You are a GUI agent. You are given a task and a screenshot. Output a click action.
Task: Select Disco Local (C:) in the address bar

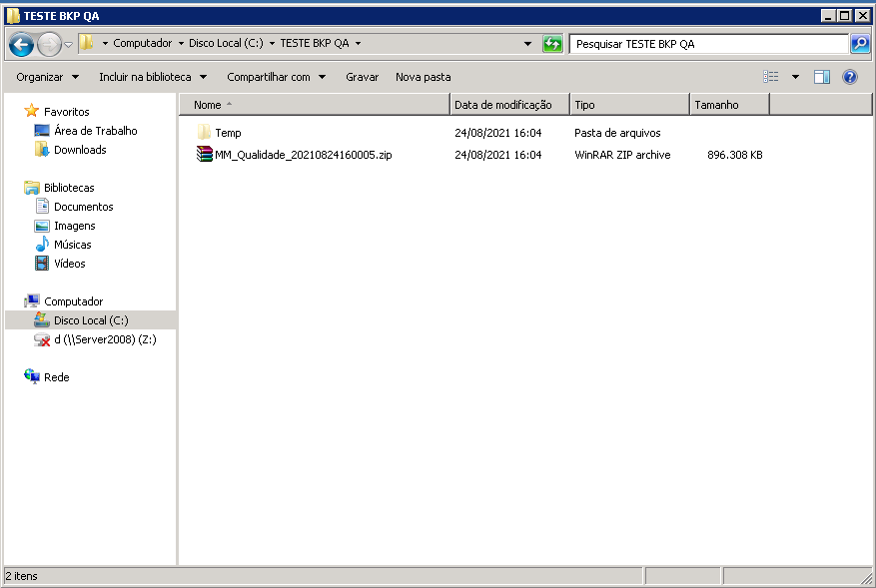point(226,43)
